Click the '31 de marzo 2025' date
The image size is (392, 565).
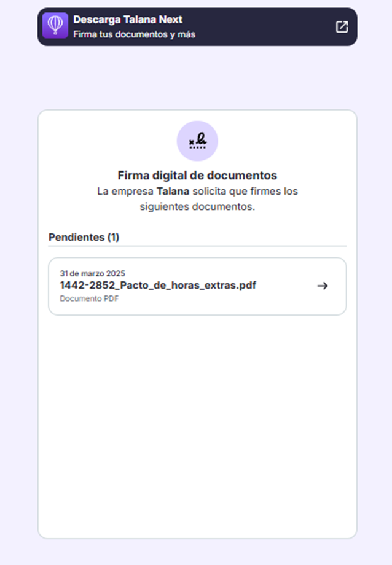(92, 273)
